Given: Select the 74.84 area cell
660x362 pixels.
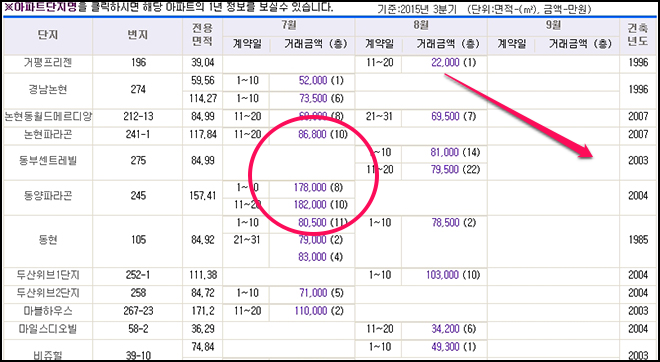Looking at the screenshot, I should (x=202, y=347).
